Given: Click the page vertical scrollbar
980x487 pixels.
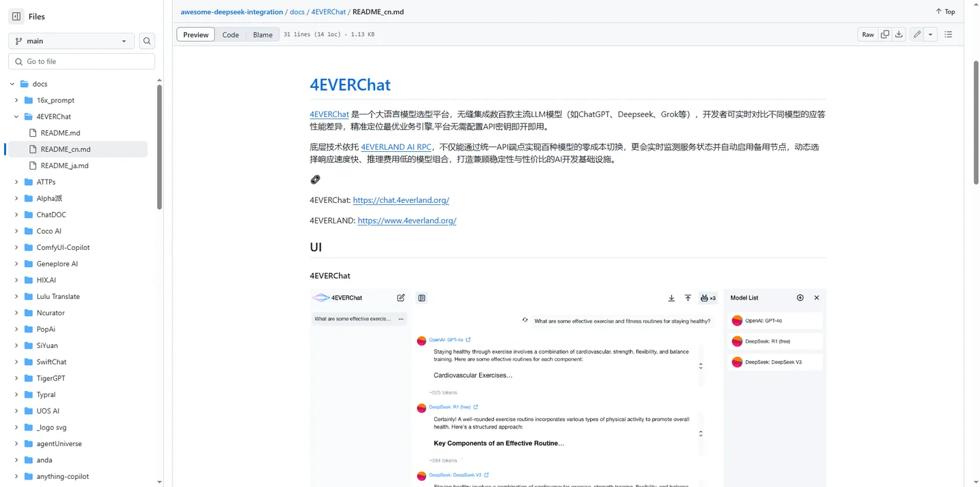Looking at the screenshot, I should coord(976,123).
